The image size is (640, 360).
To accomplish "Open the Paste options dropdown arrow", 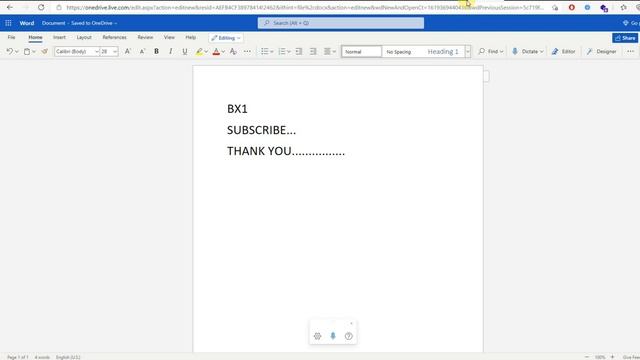I will (x=34, y=52).
